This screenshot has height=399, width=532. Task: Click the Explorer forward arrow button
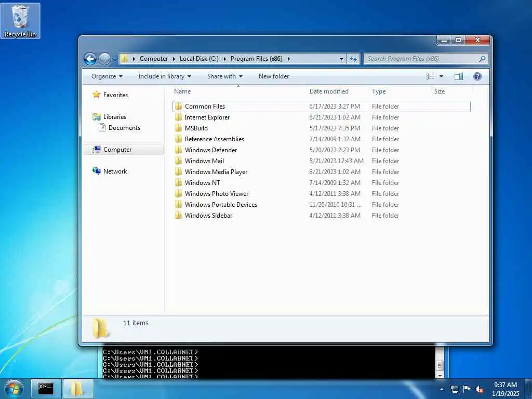[104, 59]
